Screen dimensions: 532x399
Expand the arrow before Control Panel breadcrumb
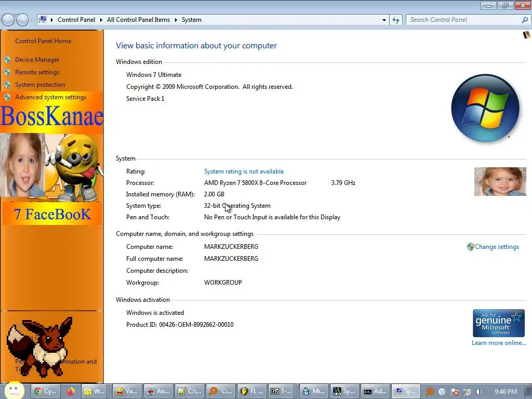(x=52, y=20)
